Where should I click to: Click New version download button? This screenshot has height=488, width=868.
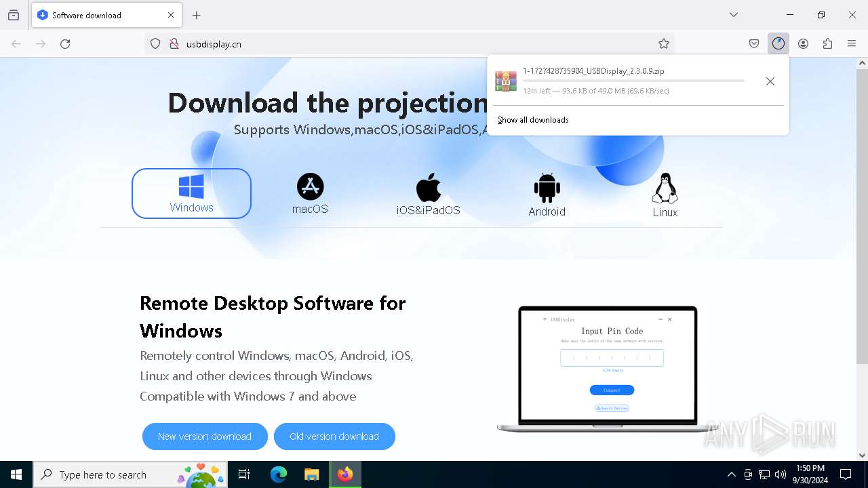click(205, 436)
